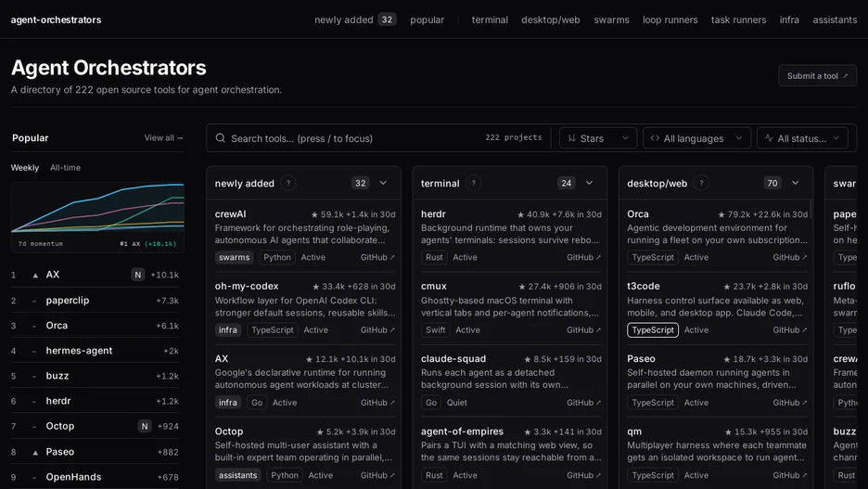This screenshot has width=868, height=489.
Task: Open agent-orchestrators home logo link
Action: coord(56,19)
